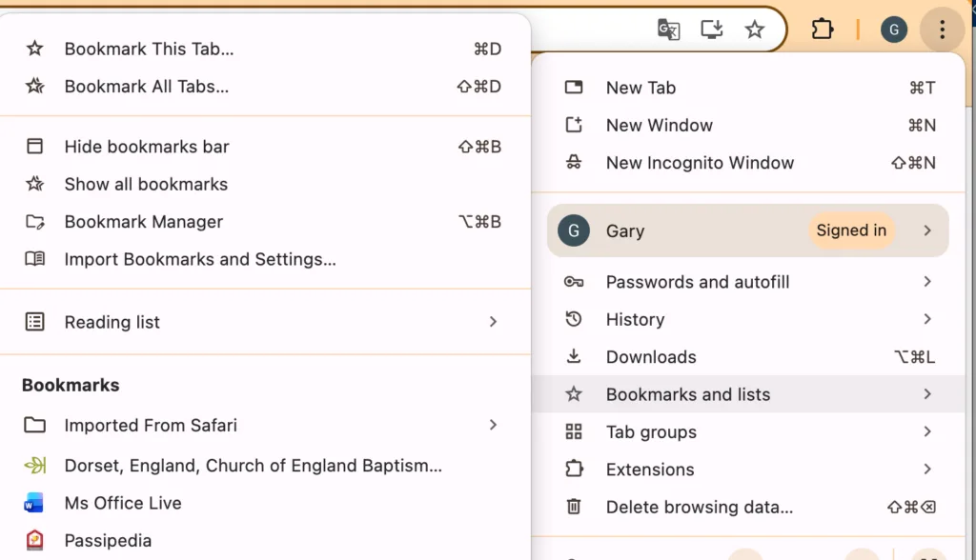Click the icon beside Hide bookmarks bar
Image resolution: width=976 pixels, height=560 pixels.
click(35, 147)
